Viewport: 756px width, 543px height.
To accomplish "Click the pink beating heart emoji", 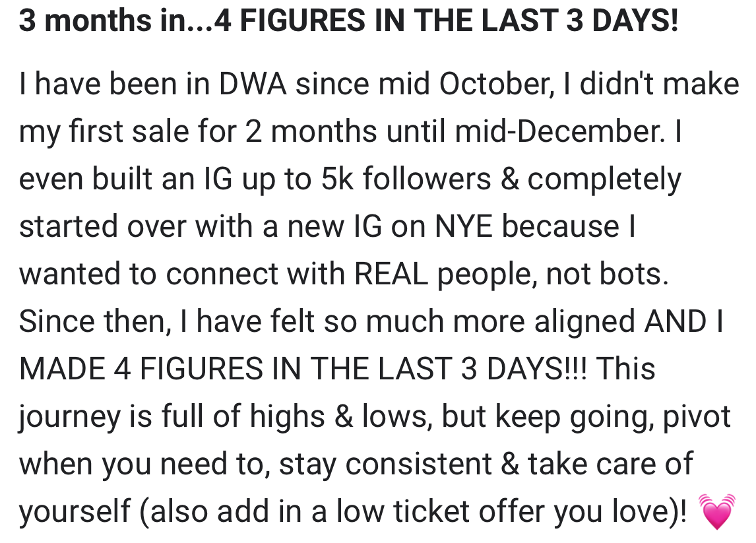I will click(x=716, y=511).
